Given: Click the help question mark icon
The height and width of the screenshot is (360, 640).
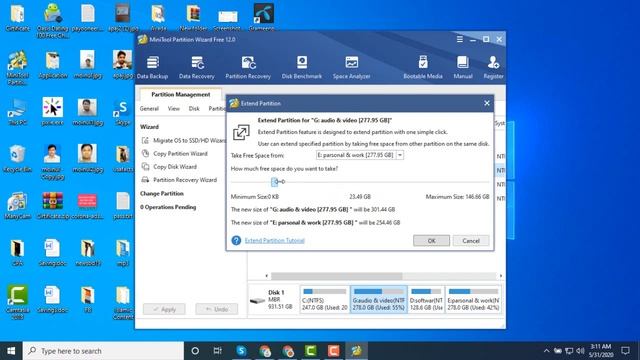Looking at the screenshot, I should tap(236, 240).
